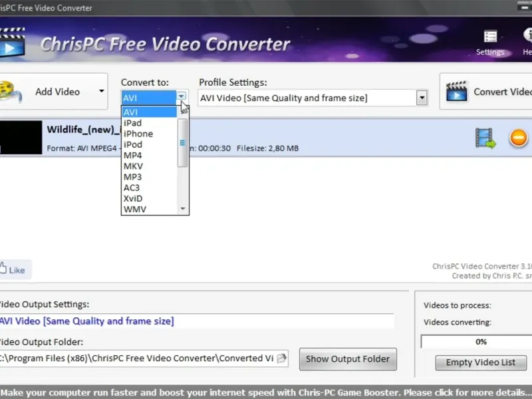Click the Wildlife video black thumbnail

[21, 138]
